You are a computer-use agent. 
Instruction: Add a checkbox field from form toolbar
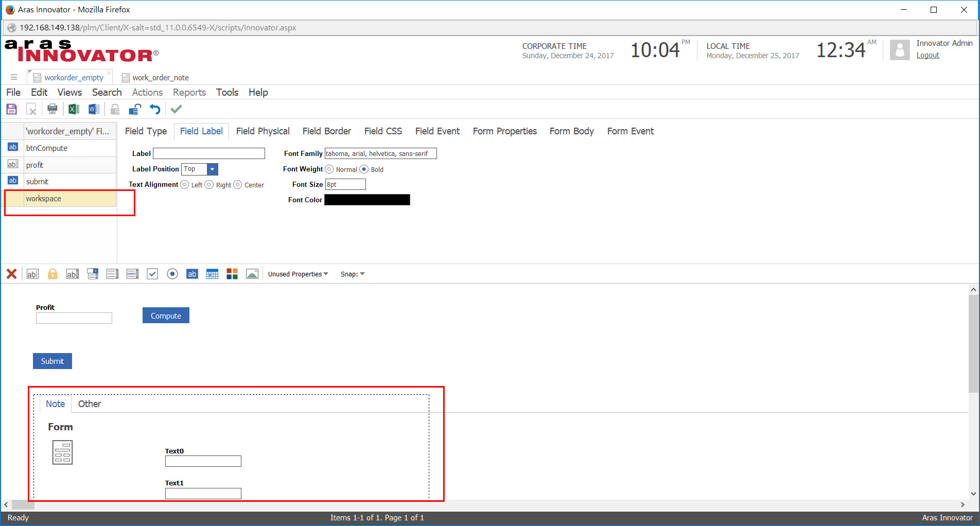point(152,274)
